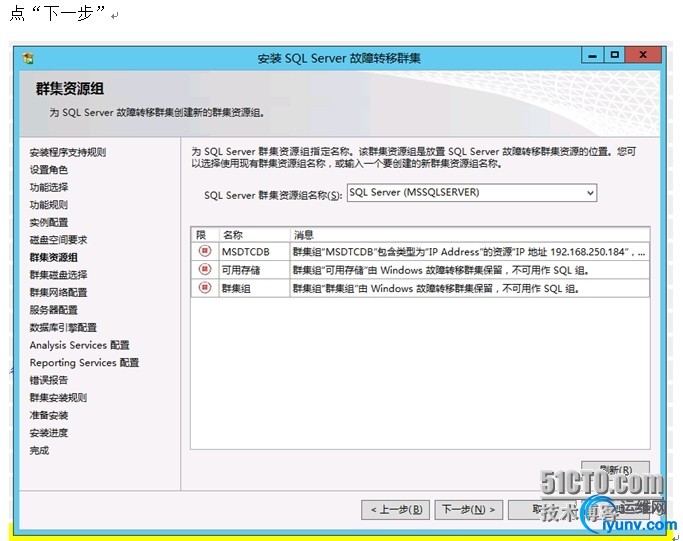Click the 群集组 reserved message cell
683x541 pixels.
click(x=470, y=288)
